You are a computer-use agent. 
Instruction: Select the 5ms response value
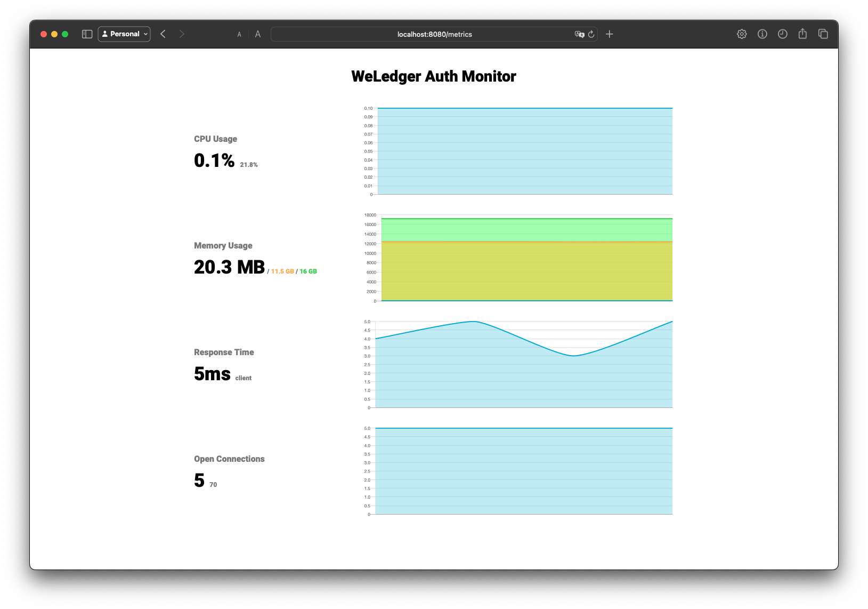[x=212, y=373]
